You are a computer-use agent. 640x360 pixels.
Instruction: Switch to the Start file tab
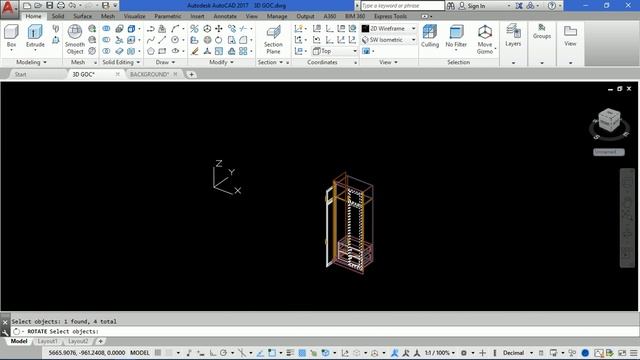pyautogui.click(x=20, y=74)
